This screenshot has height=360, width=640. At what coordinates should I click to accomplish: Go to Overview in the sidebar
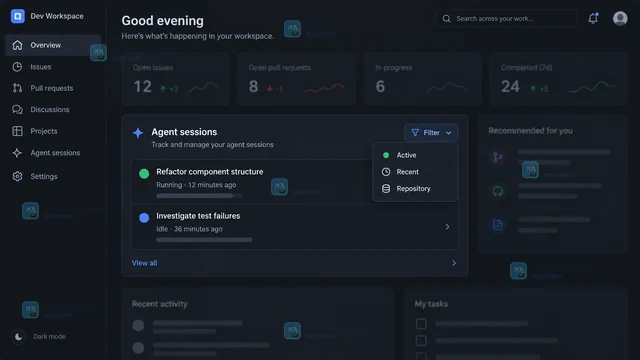[x=53, y=45]
